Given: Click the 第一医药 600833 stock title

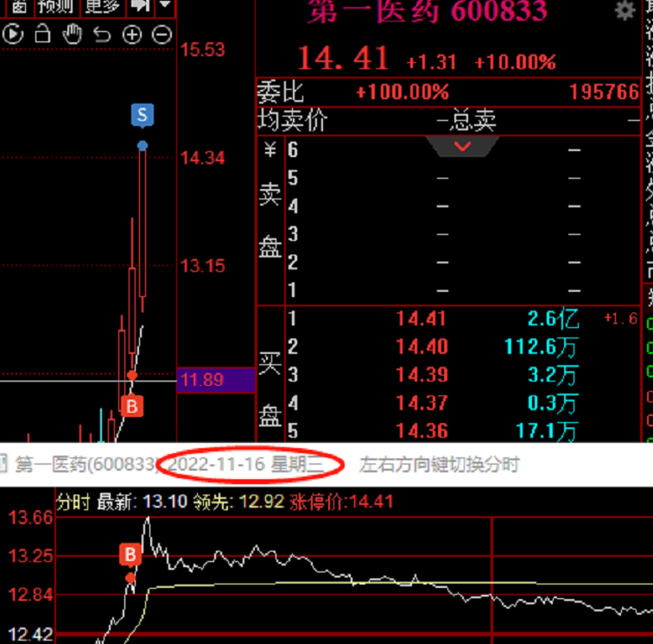Looking at the screenshot, I should [x=428, y=11].
